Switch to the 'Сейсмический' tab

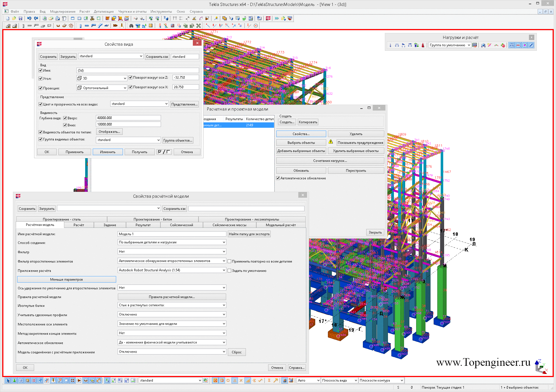(181, 225)
